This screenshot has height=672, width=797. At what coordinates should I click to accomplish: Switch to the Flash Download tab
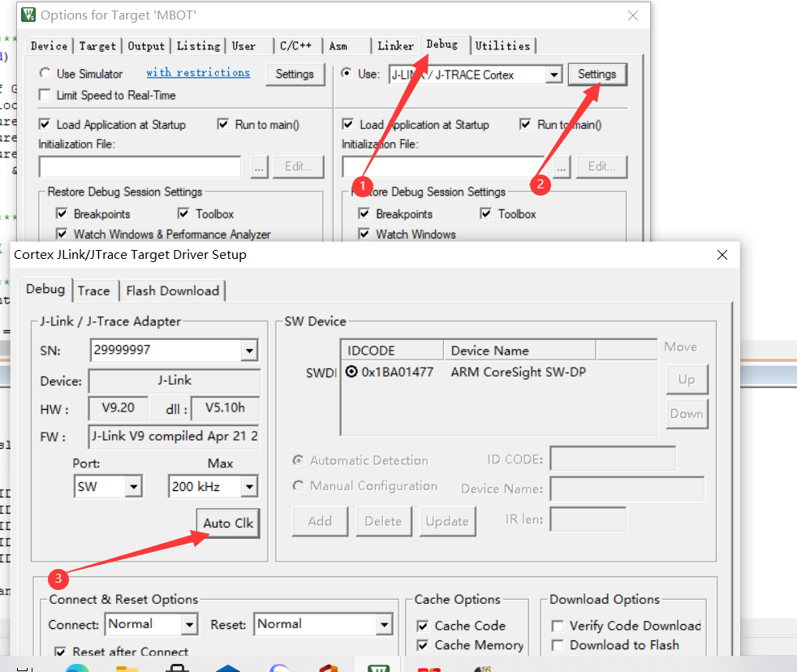(x=172, y=290)
